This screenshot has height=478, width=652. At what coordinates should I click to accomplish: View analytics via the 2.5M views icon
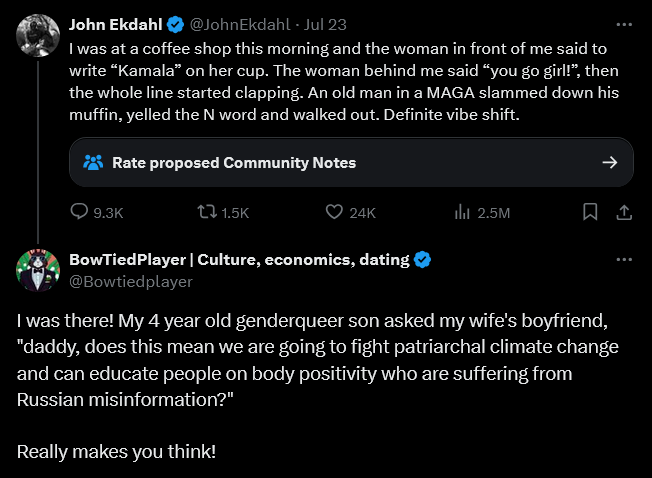click(462, 212)
